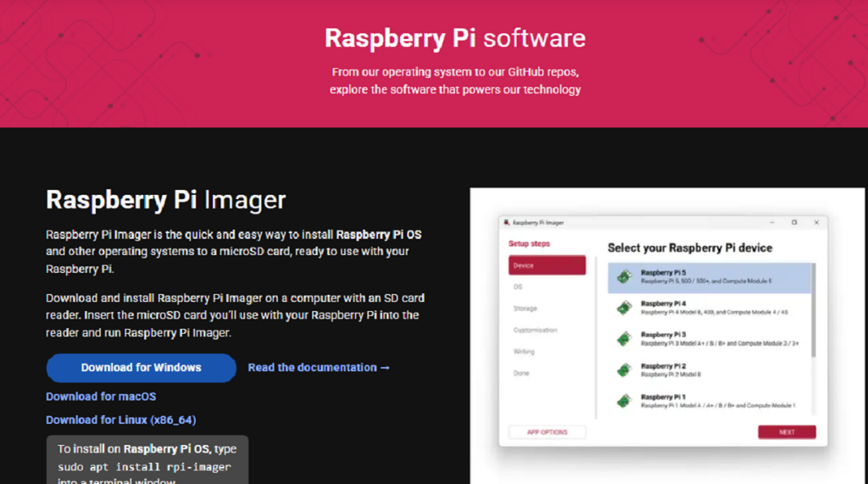The height and width of the screenshot is (484, 868).
Task: Minimize the Raspberry Pi Imager window
Action: (x=771, y=223)
